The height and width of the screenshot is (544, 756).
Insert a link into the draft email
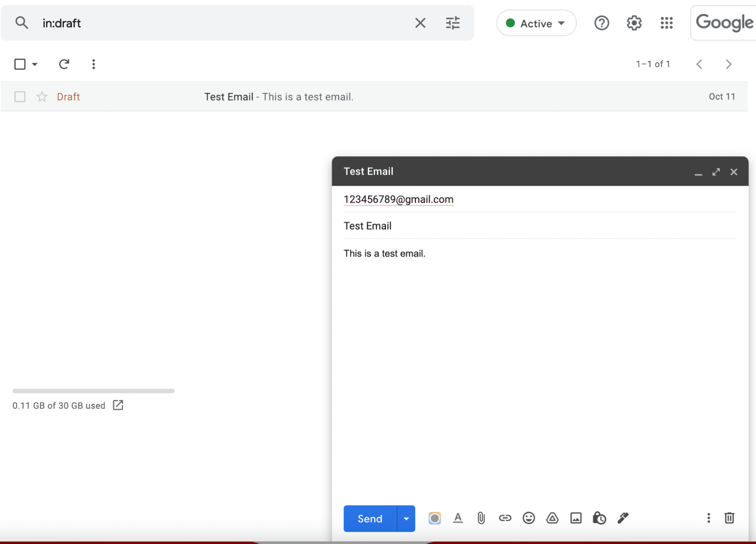(x=505, y=518)
